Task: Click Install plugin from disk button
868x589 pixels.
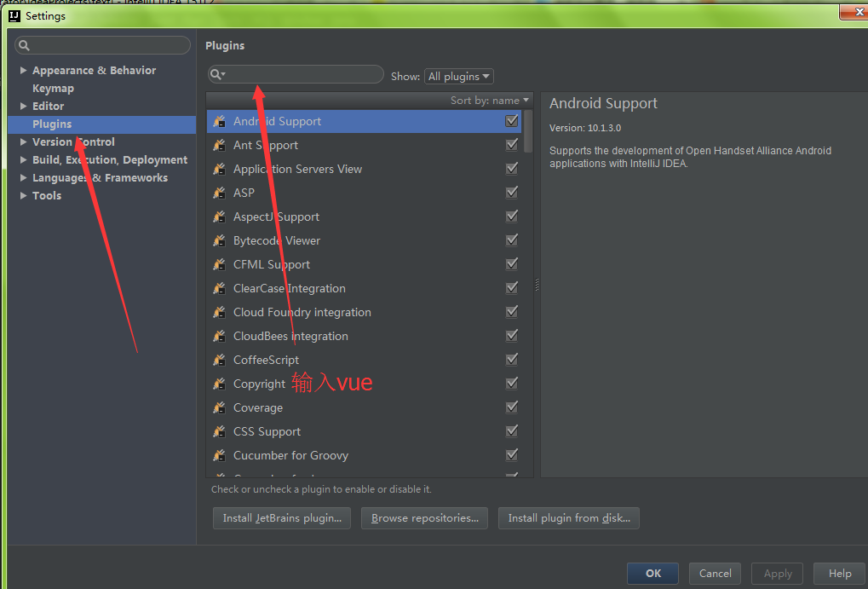Action: coord(569,518)
